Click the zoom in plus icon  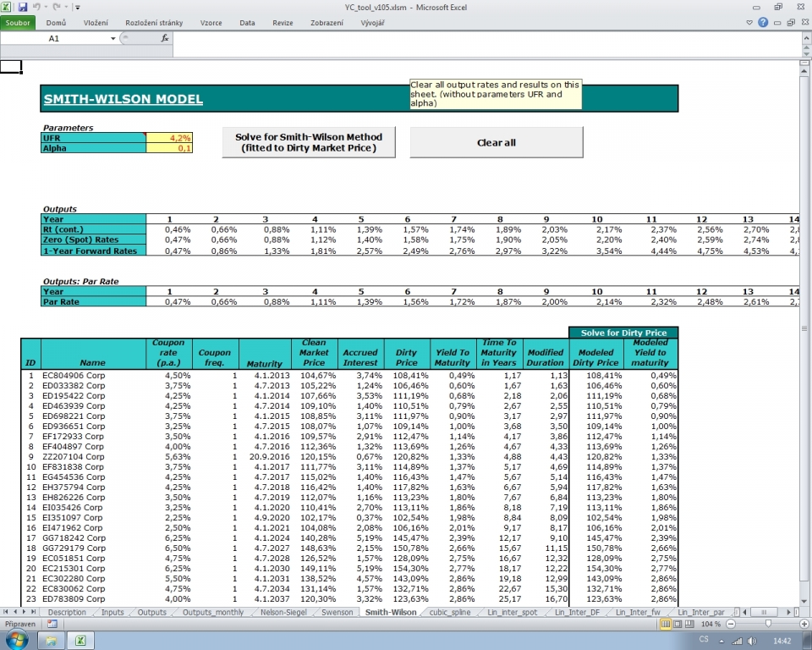pos(804,623)
